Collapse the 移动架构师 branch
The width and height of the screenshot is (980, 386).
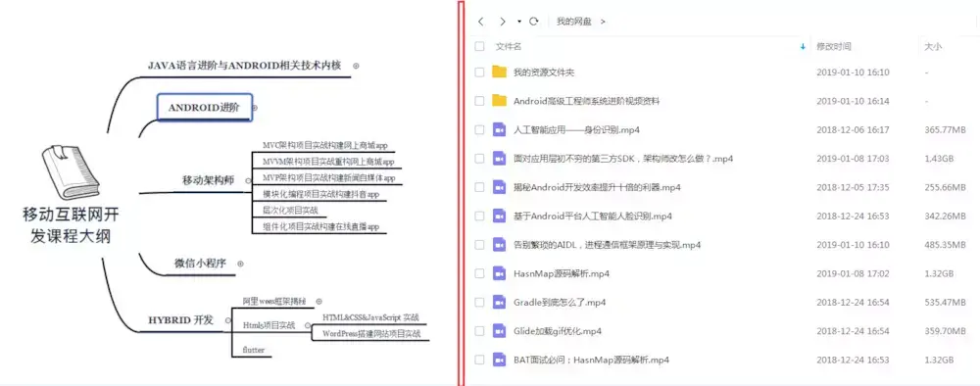[x=248, y=180]
